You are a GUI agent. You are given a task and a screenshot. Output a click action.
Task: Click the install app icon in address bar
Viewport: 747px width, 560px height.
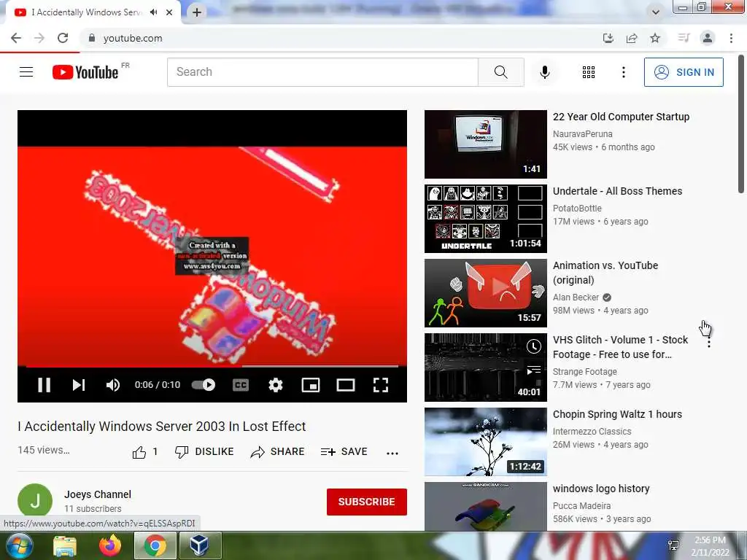[608, 38]
